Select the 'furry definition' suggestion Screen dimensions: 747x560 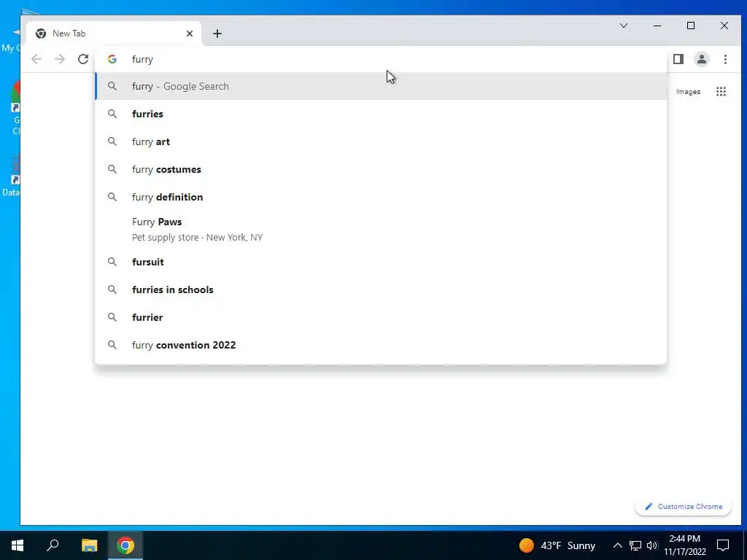click(381, 197)
